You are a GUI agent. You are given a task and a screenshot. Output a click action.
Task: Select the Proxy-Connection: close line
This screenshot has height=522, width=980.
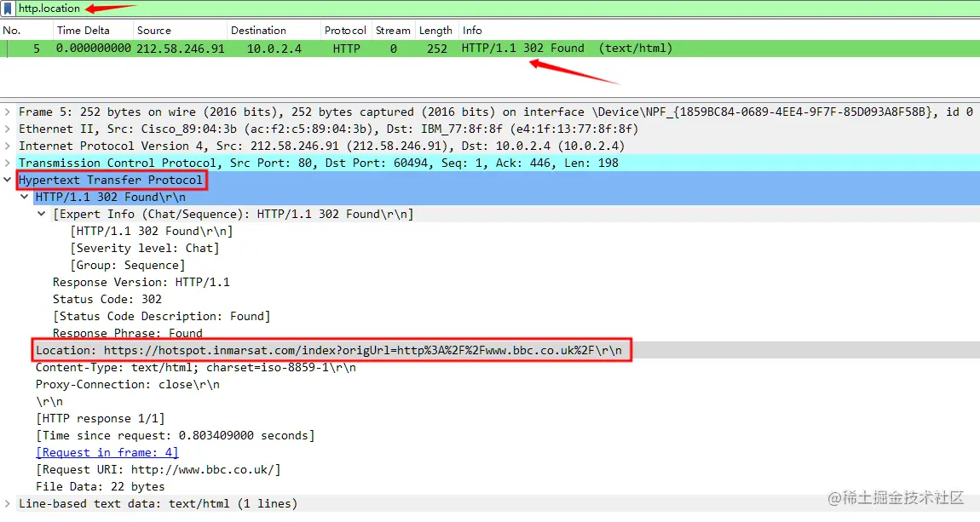point(128,384)
